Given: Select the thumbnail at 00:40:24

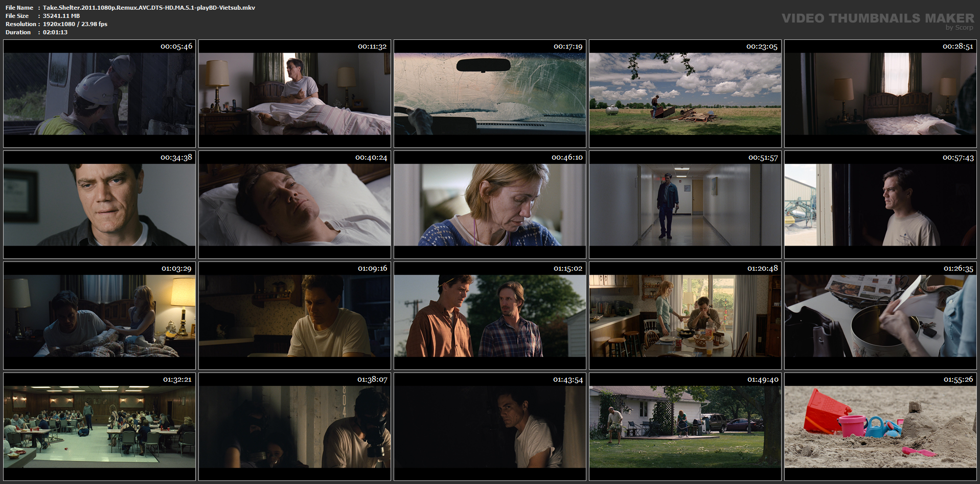Looking at the screenshot, I should [294, 205].
